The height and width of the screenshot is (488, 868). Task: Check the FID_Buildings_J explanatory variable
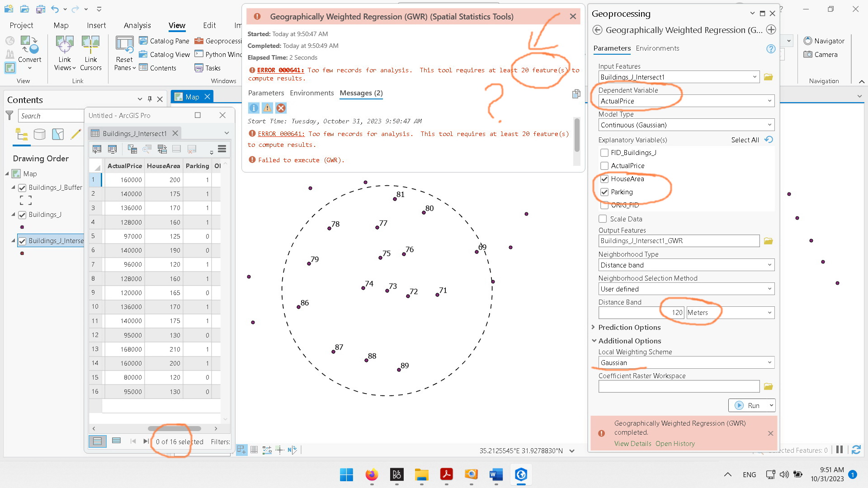(604, 153)
